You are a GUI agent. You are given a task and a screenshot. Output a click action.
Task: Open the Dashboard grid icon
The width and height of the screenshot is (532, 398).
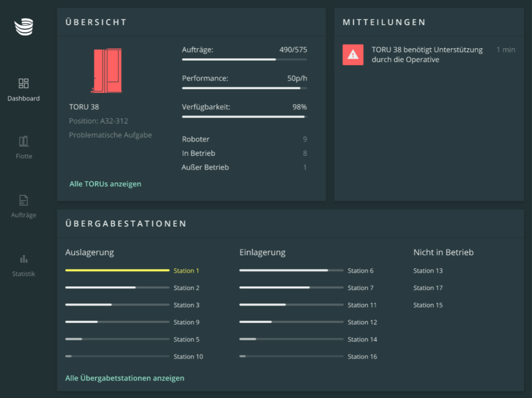click(24, 83)
